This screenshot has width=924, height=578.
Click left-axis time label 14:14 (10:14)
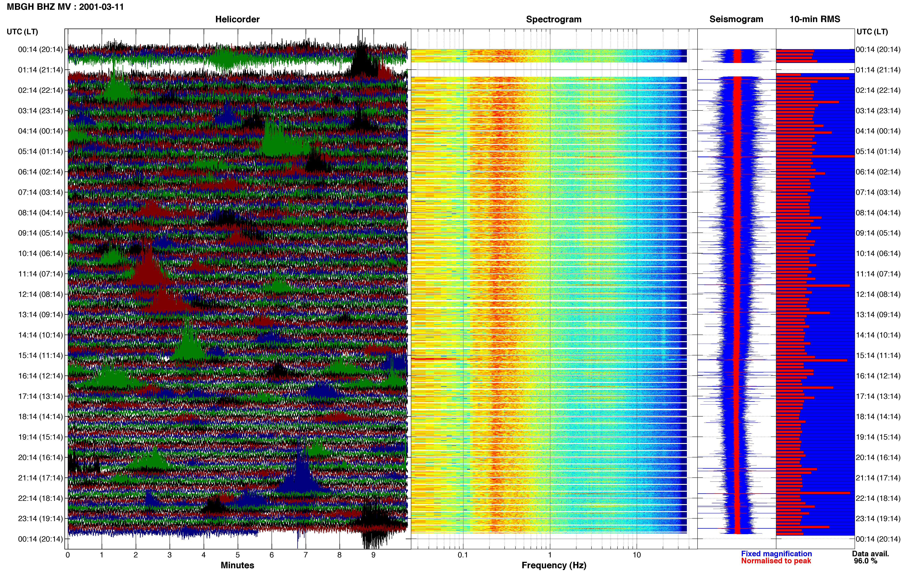point(41,335)
